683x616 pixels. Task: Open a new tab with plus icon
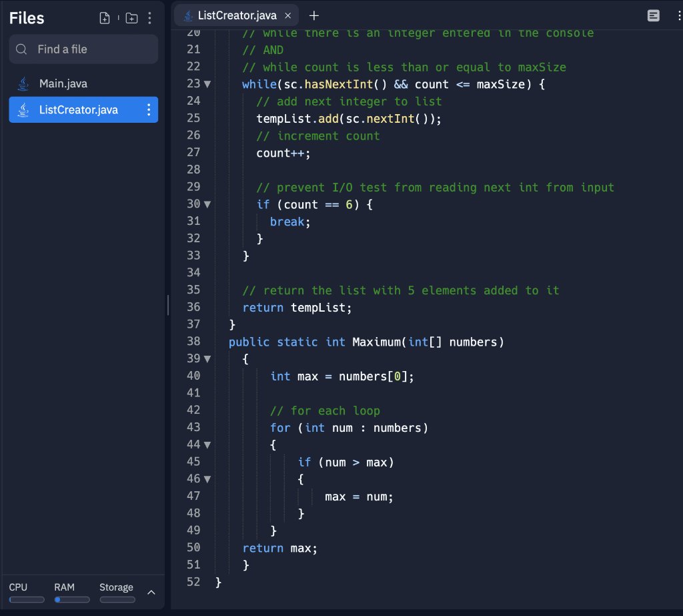(x=314, y=16)
